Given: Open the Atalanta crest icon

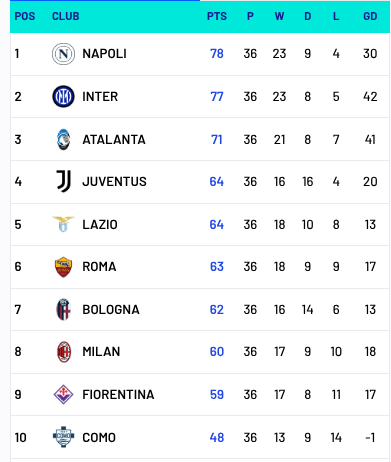Looking at the screenshot, I should pyautogui.click(x=63, y=139).
